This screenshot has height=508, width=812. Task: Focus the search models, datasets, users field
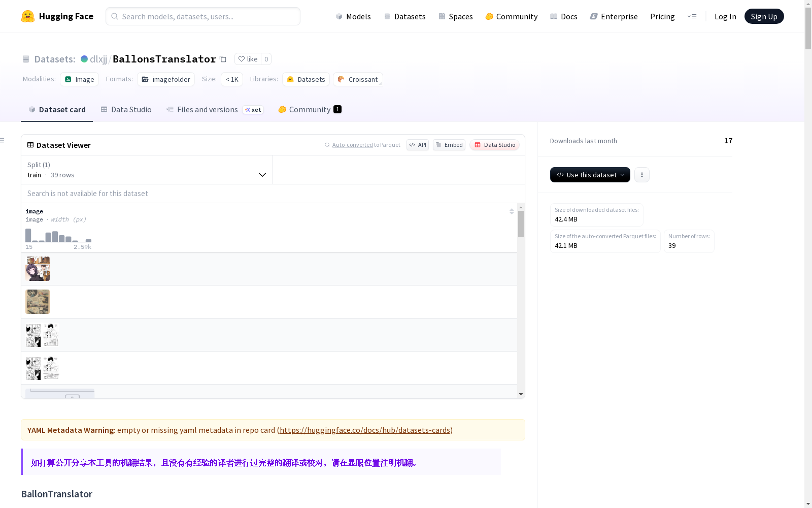tap(203, 16)
